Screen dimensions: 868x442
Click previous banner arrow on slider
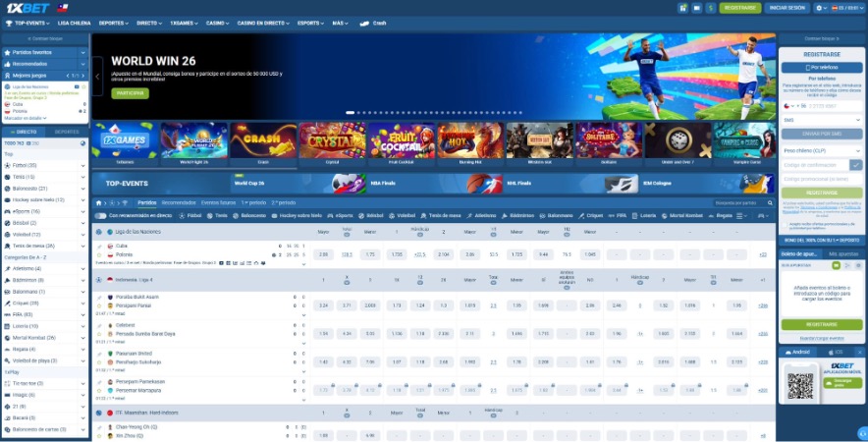[x=97, y=77]
